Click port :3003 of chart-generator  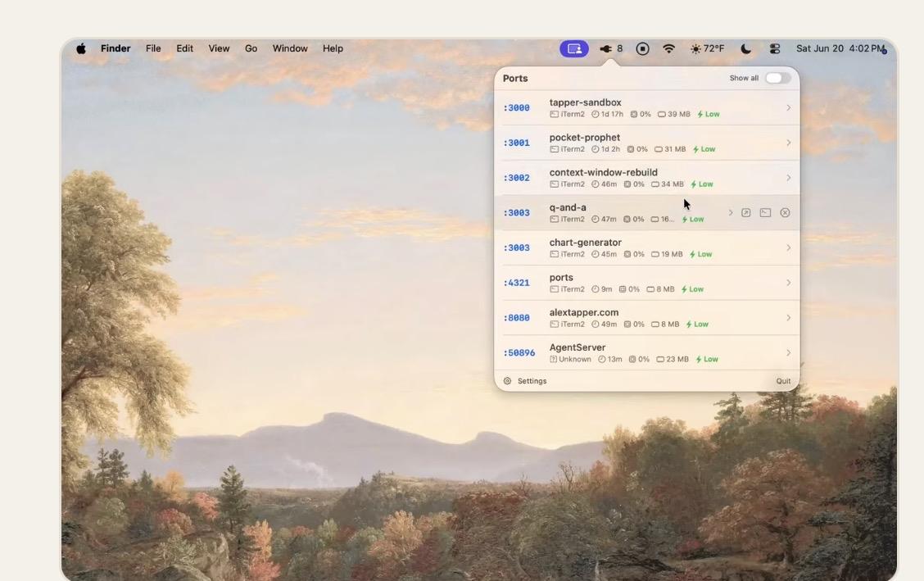[x=516, y=248]
